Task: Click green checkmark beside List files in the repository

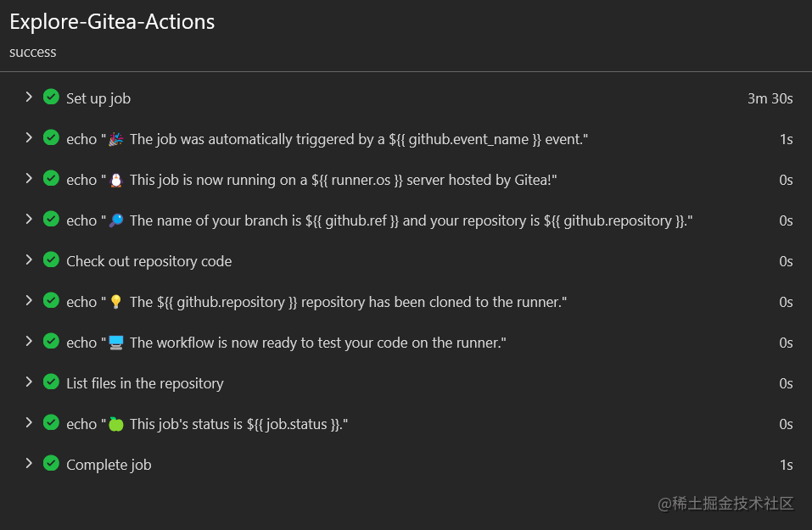Action: [x=51, y=382]
